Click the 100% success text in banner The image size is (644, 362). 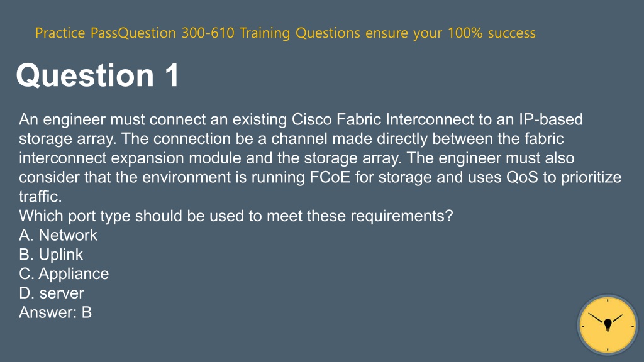point(492,33)
